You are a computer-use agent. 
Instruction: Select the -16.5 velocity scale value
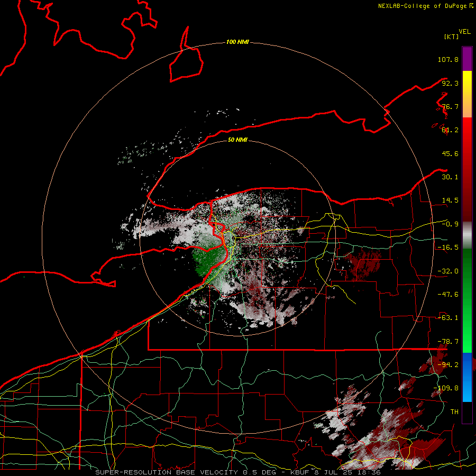coord(448,248)
